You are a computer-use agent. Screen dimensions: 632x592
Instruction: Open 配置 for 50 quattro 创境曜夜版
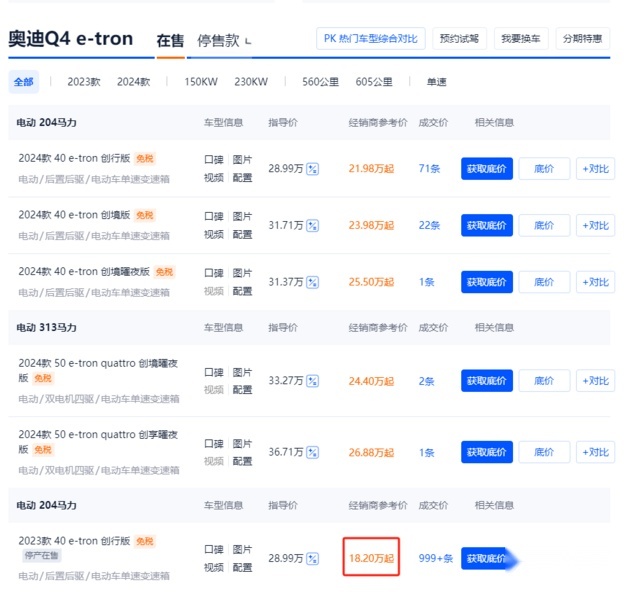[x=242, y=390]
